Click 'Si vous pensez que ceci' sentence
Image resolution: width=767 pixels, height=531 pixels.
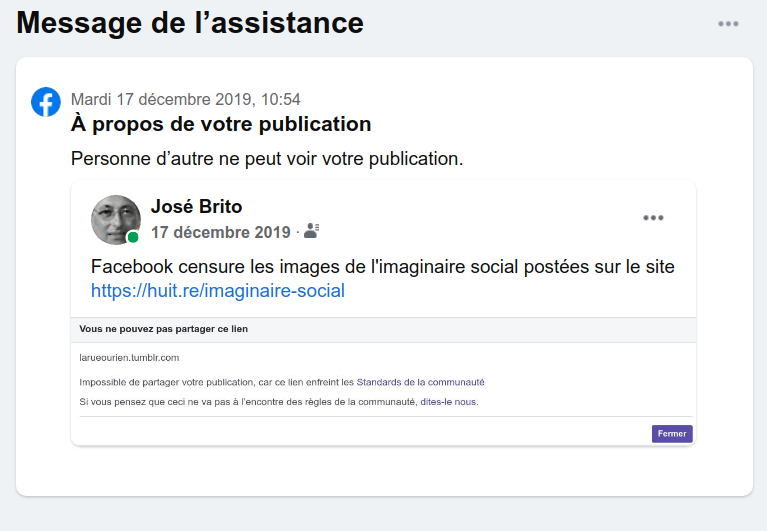coord(279,402)
